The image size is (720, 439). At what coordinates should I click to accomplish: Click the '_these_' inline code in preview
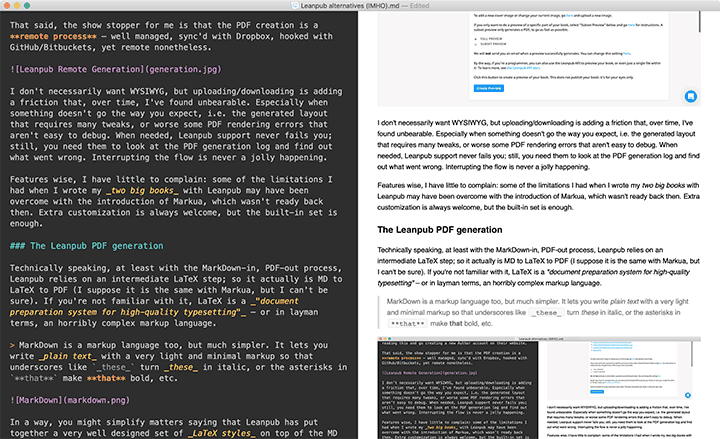pyautogui.click(x=546, y=313)
